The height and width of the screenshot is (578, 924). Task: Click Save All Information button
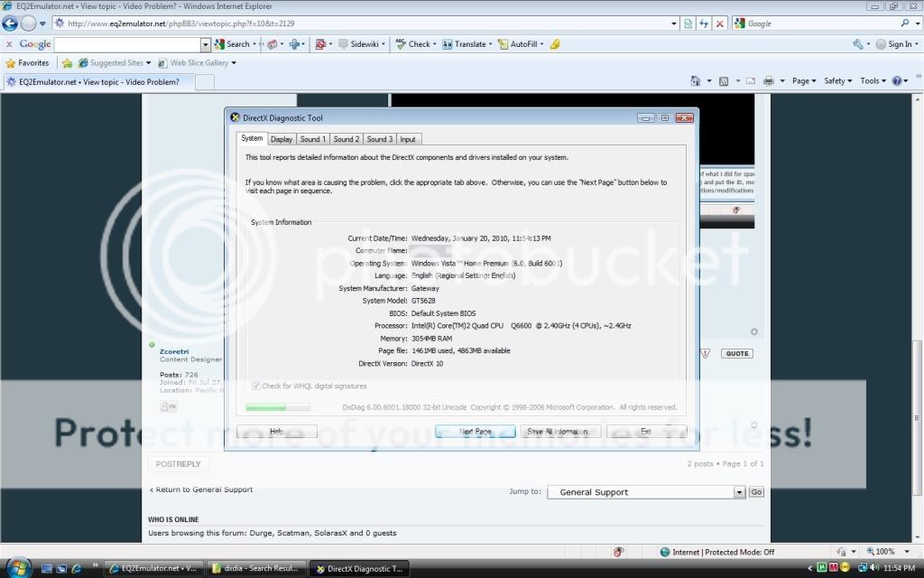click(x=560, y=432)
